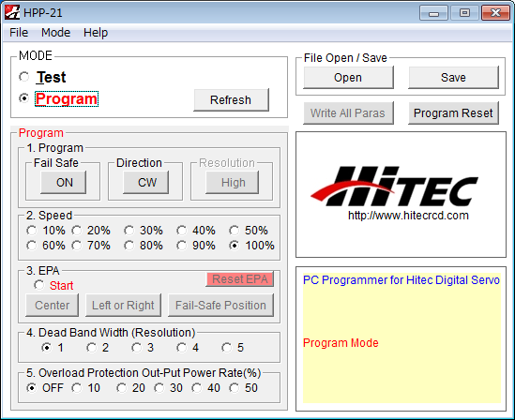This screenshot has height=420, width=515.
Task: Set speed to 80%
Action: (x=129, y=246)
